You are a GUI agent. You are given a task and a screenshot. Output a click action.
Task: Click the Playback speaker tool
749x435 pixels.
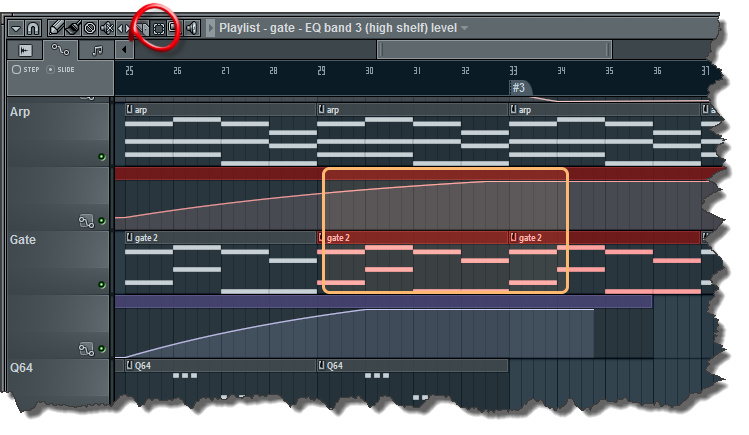[192, 28]
